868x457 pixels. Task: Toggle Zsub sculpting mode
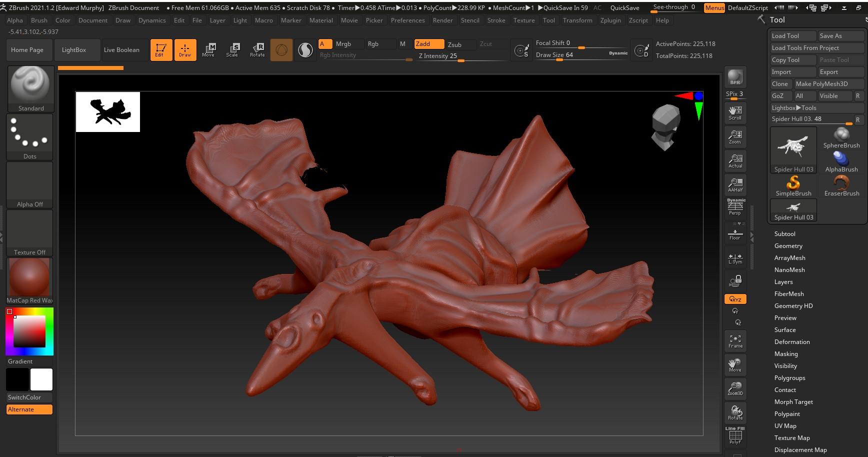coord(454,44)
